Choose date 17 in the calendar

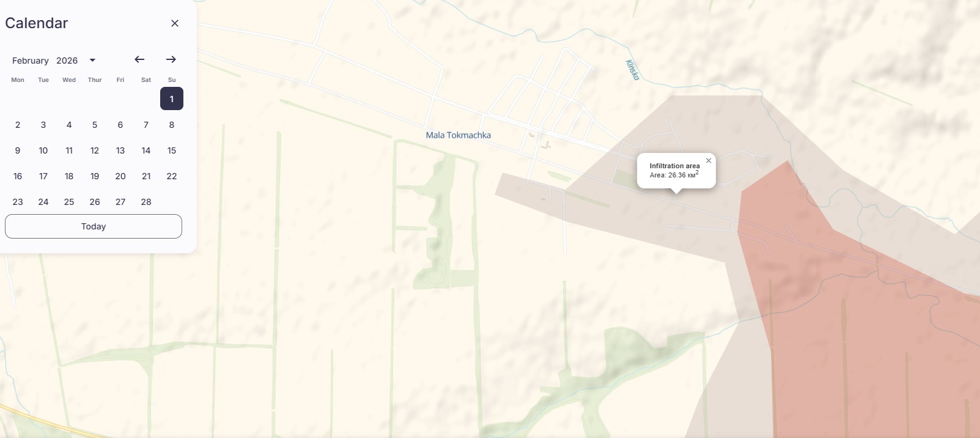(x=43, y=176)
